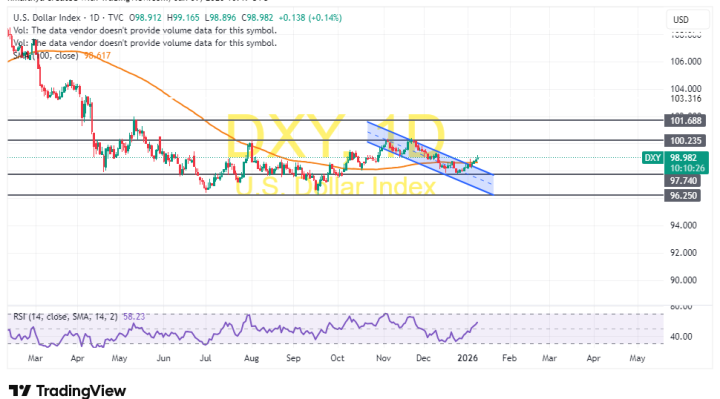Screen dimensions: 720x399
Task: Select the 100.235 horizontal line price label
Action: (686, 141)
